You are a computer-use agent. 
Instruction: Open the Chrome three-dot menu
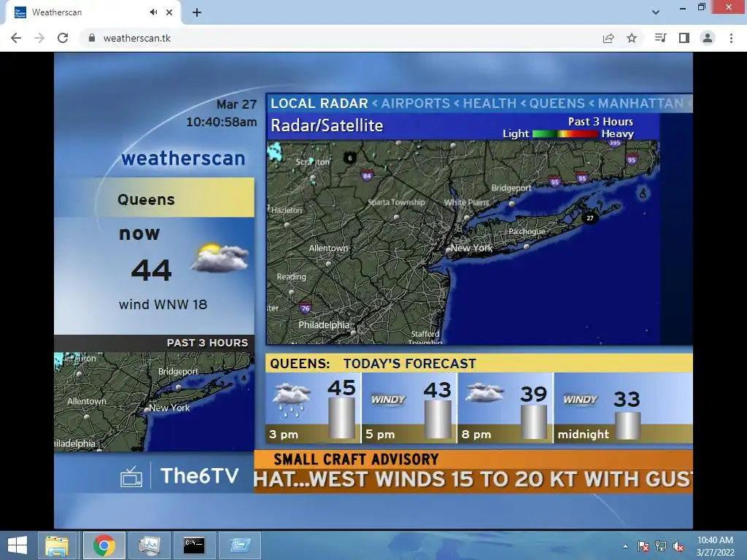[x=731, y=38]
